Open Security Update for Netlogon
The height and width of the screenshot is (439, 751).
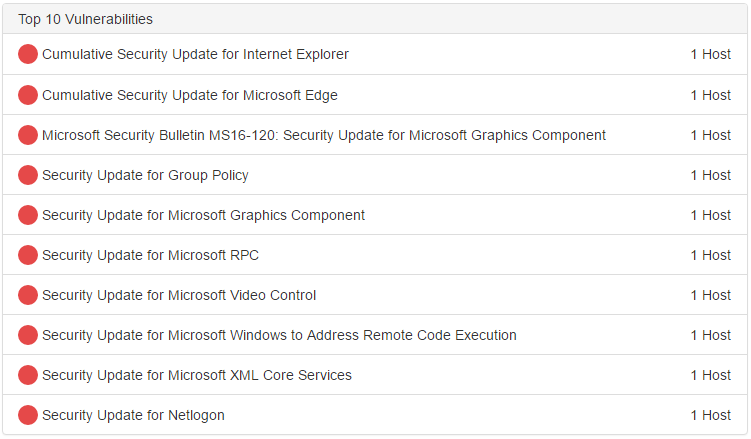coord(133,415)
